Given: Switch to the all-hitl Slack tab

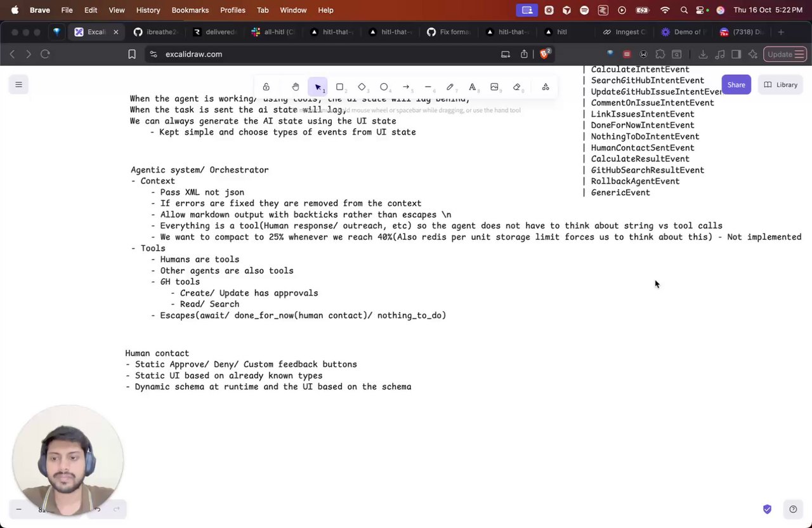Looking at the screenshot, I should 273,32.
